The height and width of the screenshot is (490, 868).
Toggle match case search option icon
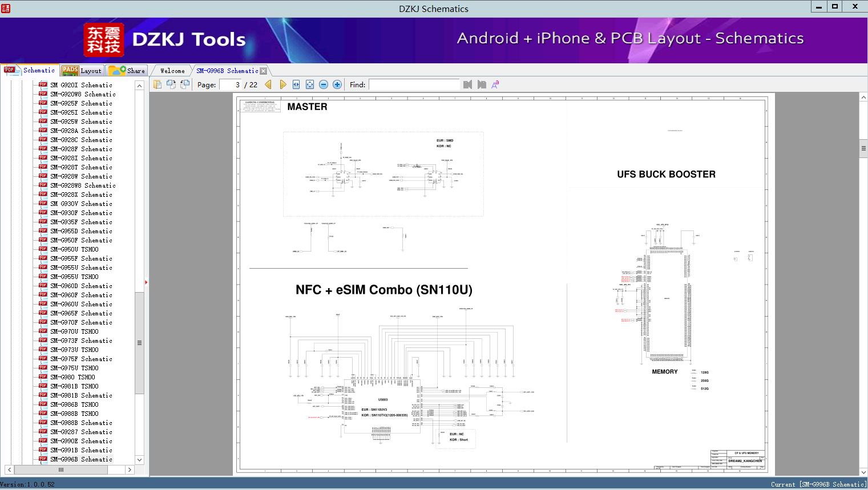495,84
